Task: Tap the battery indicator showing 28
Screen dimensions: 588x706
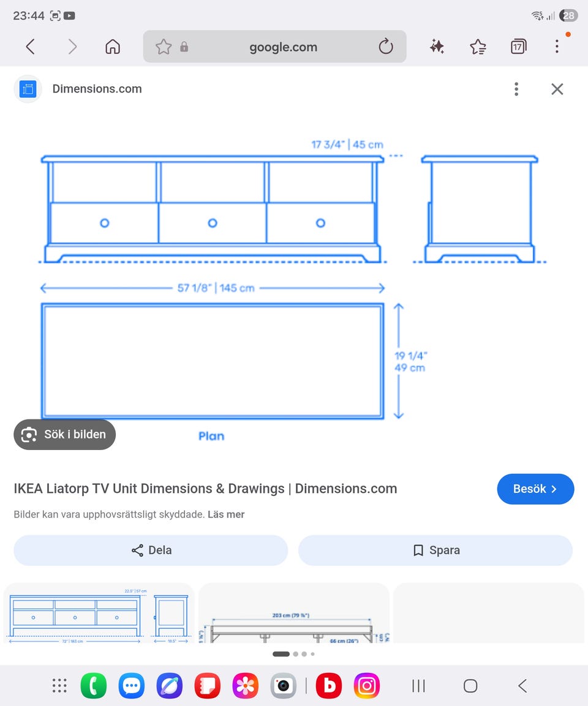Action: (x=568, y=16)
